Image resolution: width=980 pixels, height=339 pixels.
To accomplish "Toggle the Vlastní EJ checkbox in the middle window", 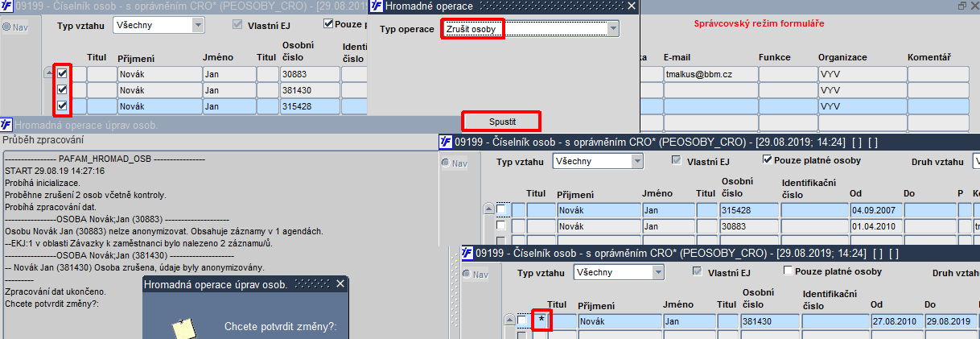I will point(677,160).
